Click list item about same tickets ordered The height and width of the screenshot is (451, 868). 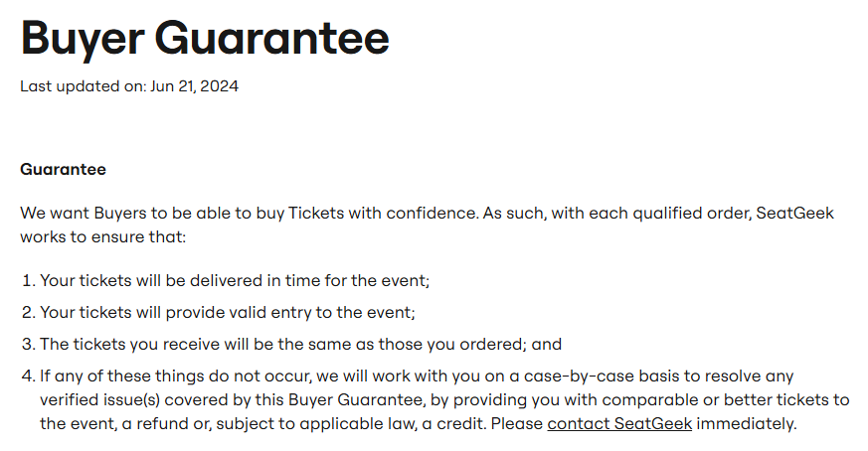300,344
